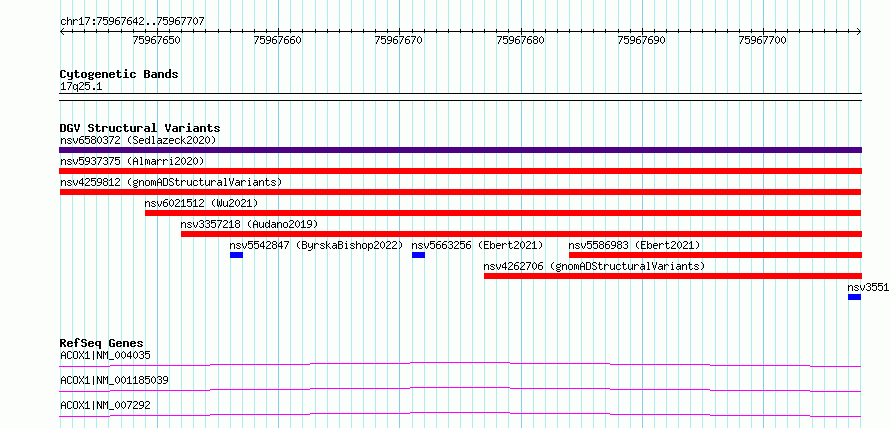Click the chr17:75967642..75967707 region label

coord(132,22)
